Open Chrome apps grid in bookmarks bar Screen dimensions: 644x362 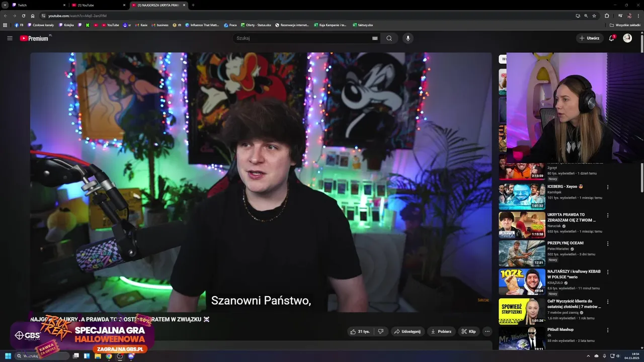click(5, 25)
